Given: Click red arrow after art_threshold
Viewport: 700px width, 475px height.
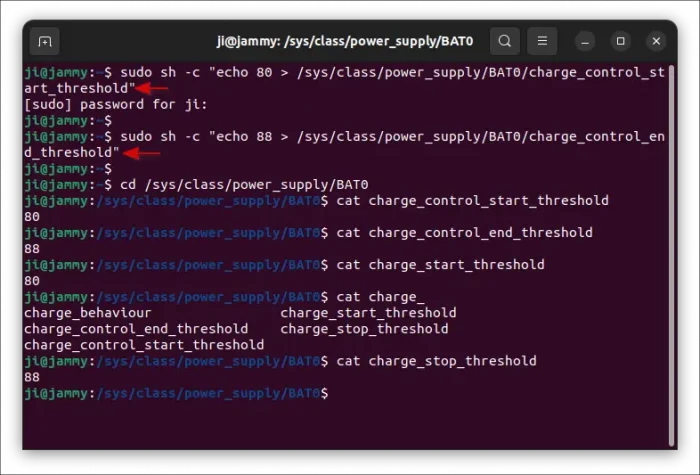Looking at the screenshot, I should coord(154,89).
